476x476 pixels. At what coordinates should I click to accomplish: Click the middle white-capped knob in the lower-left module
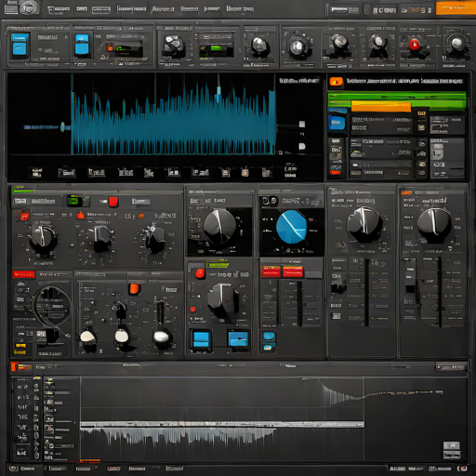(122, 336)
